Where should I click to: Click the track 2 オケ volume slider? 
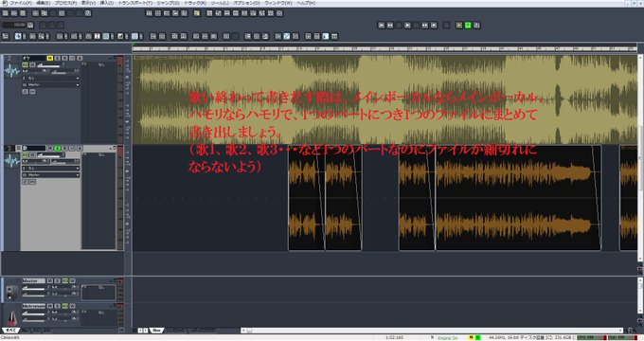coord(48,65)
